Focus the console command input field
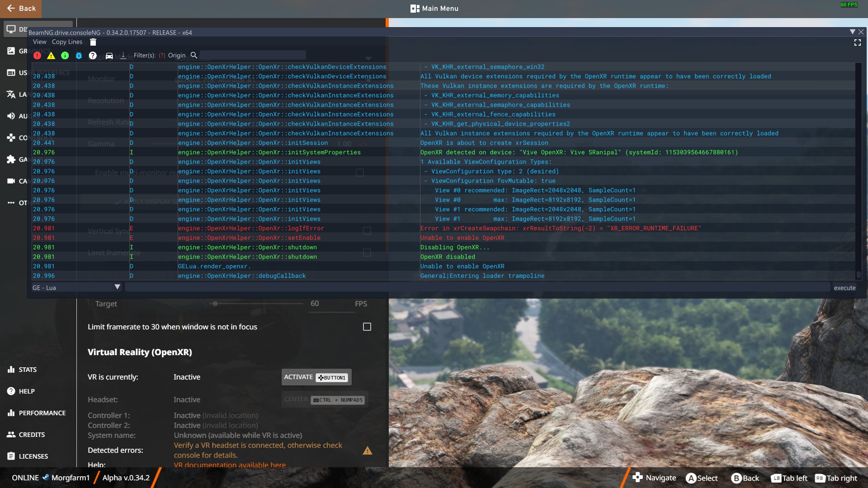868x488 pixels. click(477, 288)
